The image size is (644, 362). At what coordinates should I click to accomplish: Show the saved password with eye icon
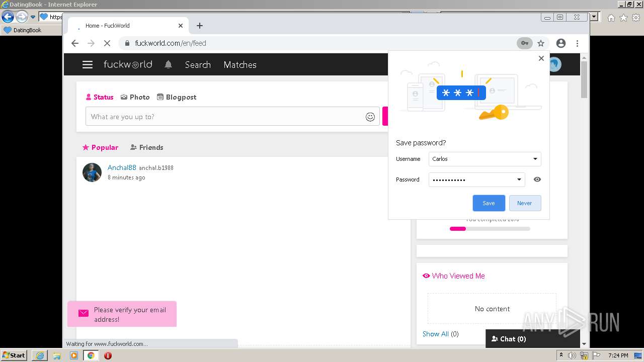pyautogui.click(x=537, y=179)
